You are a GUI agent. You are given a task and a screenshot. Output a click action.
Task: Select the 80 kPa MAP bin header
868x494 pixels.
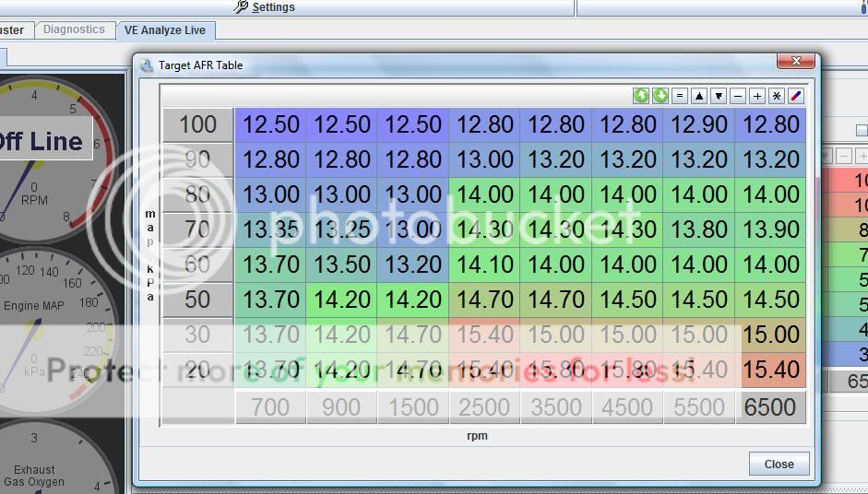pyautogui.click(x=197, y=194)
